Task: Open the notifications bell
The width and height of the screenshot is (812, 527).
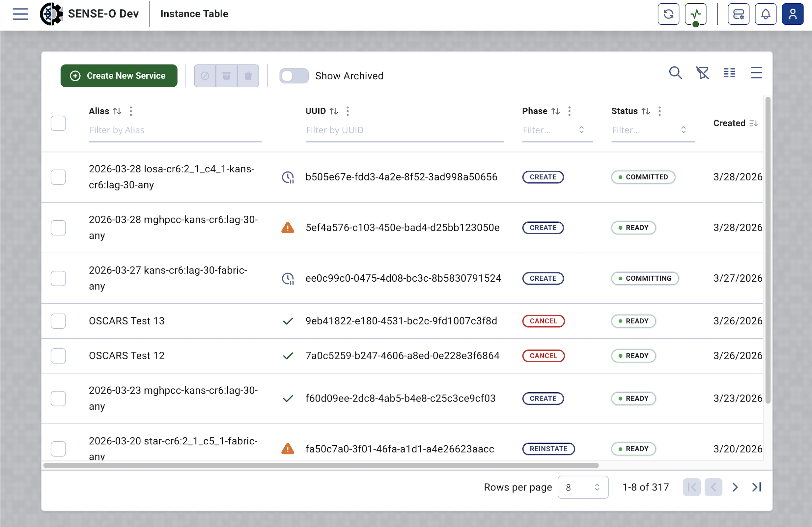Action: tap(765, 14)
